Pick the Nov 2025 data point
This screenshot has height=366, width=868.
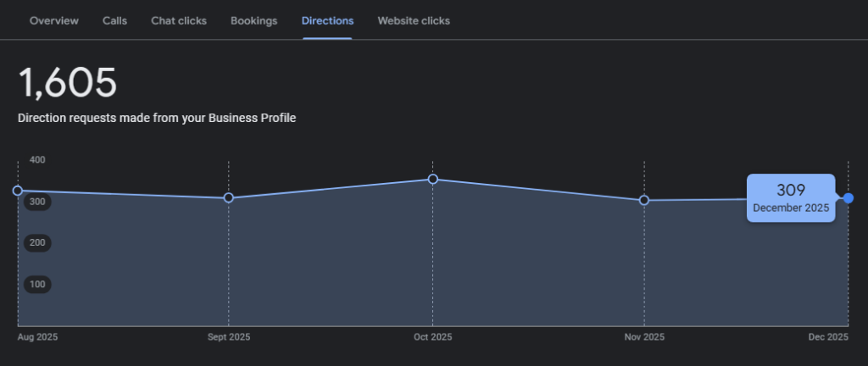click(x=644, y=200)
